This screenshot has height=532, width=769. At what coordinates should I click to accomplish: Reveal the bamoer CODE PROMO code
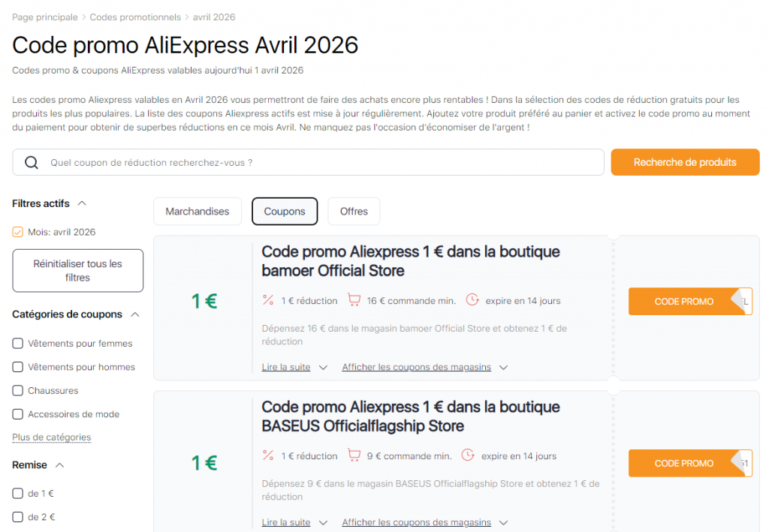coord(686,301)
